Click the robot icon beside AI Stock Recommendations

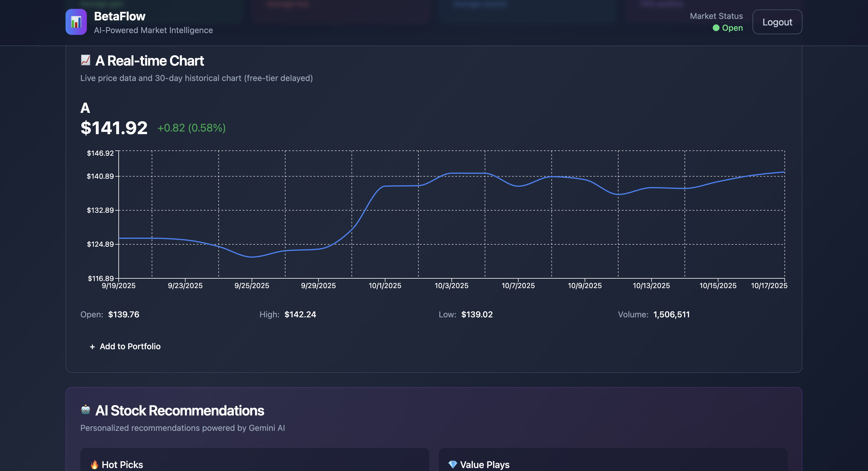click(x=86, y=410)
